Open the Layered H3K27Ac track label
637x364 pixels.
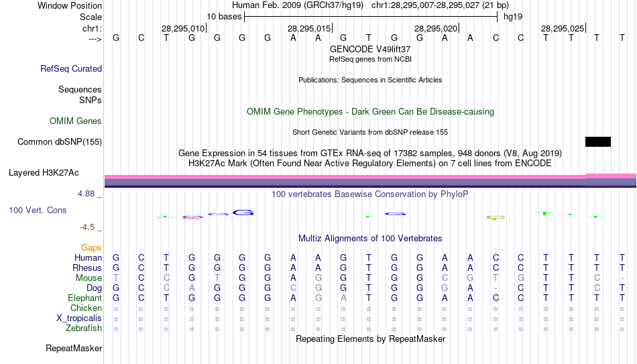[44, 173]
